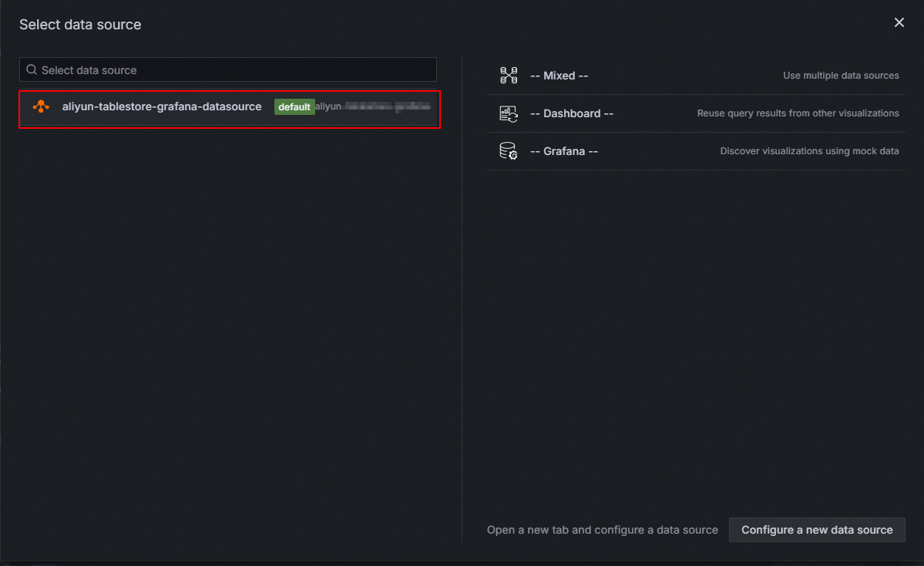924x566 pixels.
Task: Close the Select data source dialog
Action: pyautogui.click(x=899, y=22)
